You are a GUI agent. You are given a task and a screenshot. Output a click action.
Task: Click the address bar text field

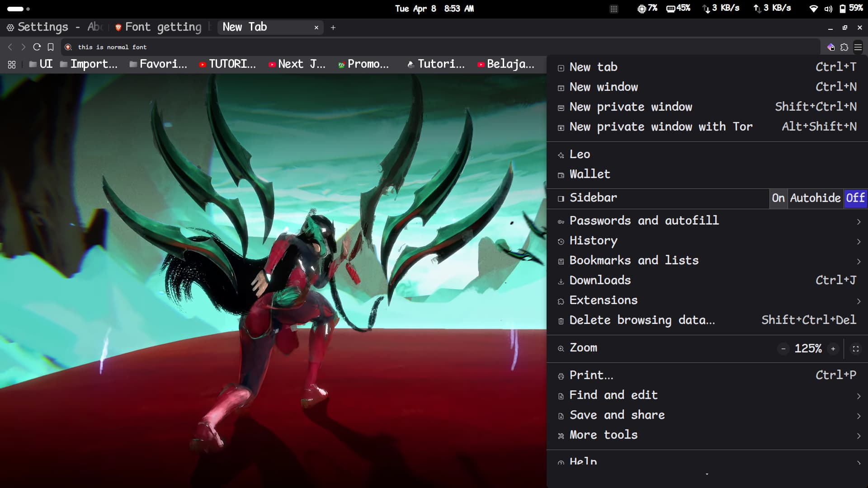(441, 47)
